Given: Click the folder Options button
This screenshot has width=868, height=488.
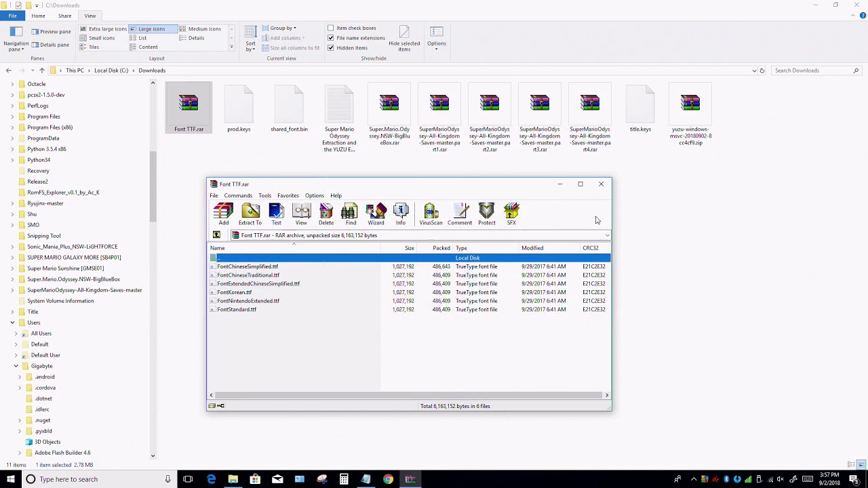Looking at the screenshot, I should point(437,38).
